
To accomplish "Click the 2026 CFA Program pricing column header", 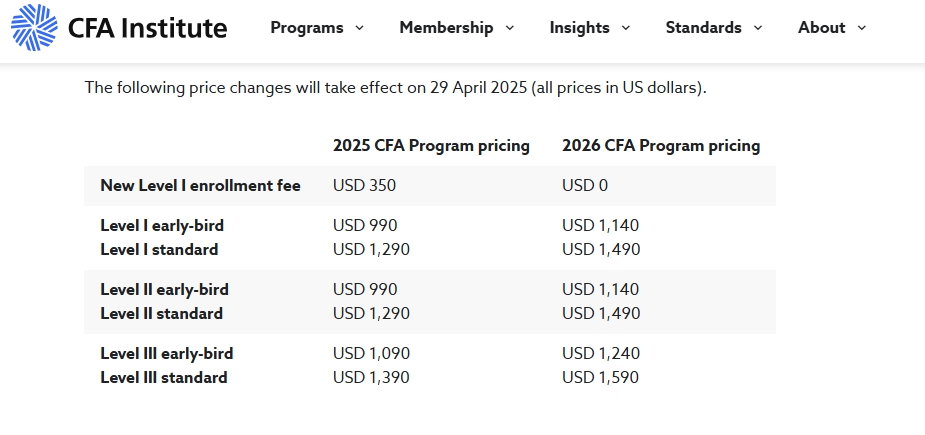I will (661, 146).
